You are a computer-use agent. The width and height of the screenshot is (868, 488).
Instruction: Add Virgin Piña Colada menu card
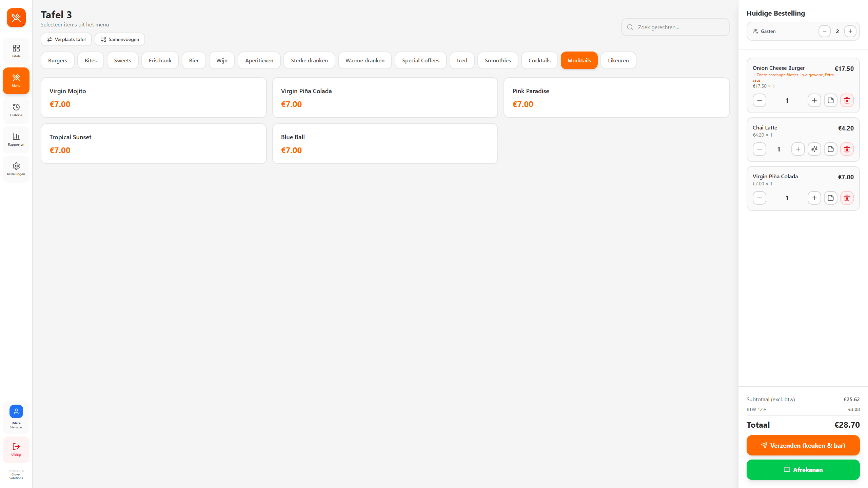click(385, 98)
